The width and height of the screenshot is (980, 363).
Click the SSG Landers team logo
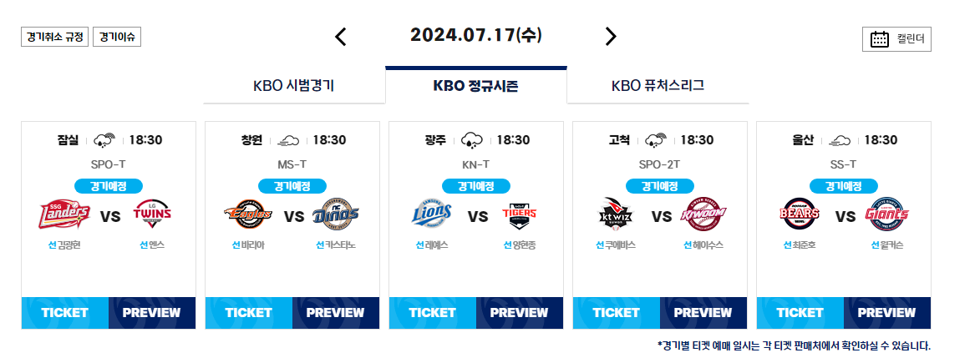click(64, 215)
